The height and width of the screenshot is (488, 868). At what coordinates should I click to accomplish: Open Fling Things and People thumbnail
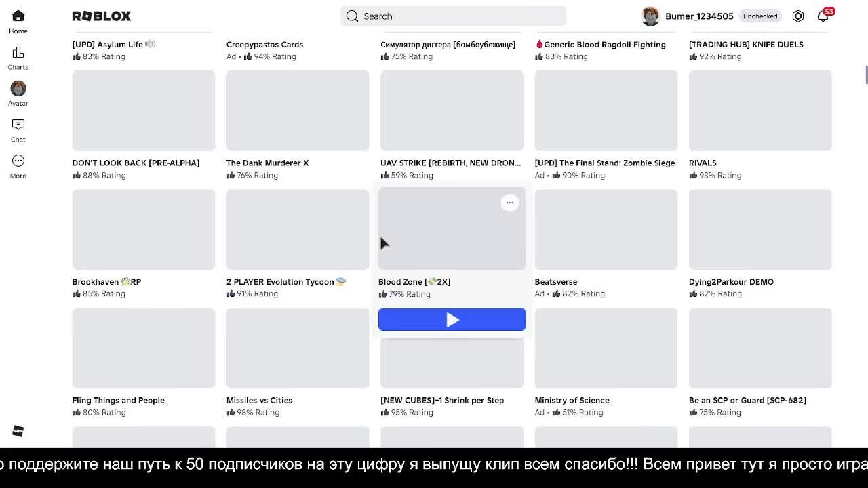[x=144, y=348]
